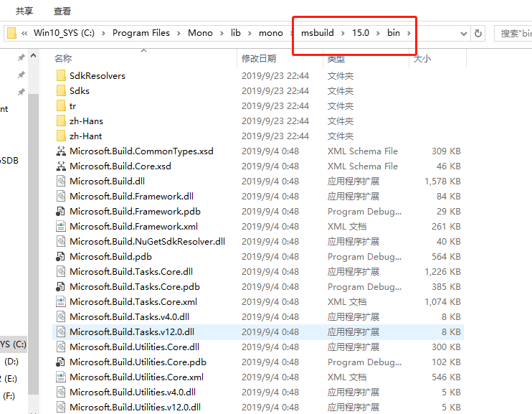Open the Sdks folder icon

pos(61,90)
